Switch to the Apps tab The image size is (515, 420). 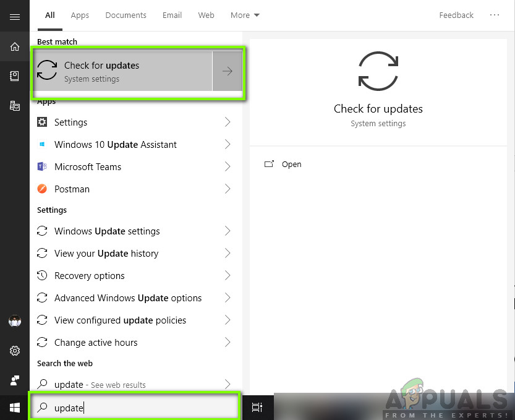click(x=80, y=15)
